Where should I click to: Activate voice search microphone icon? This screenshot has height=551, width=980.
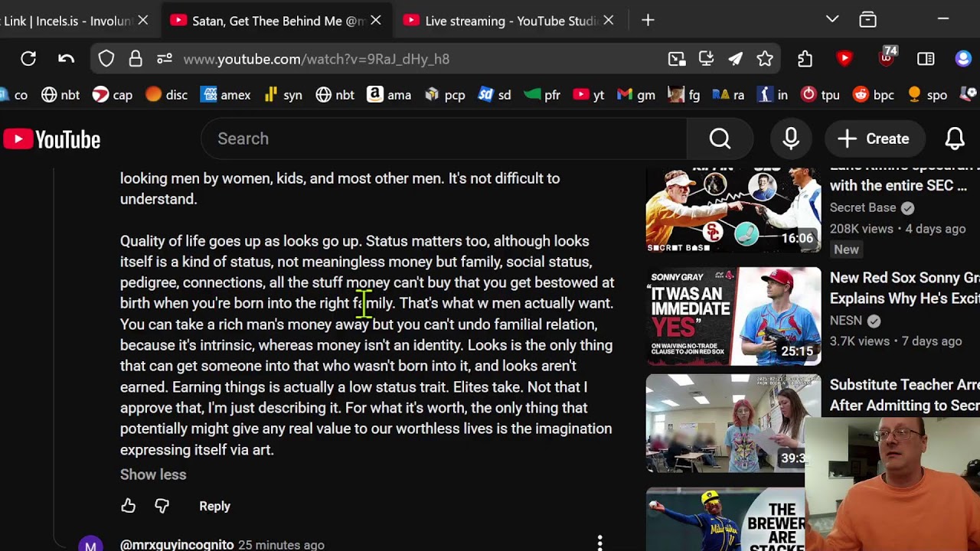point(791,139)
